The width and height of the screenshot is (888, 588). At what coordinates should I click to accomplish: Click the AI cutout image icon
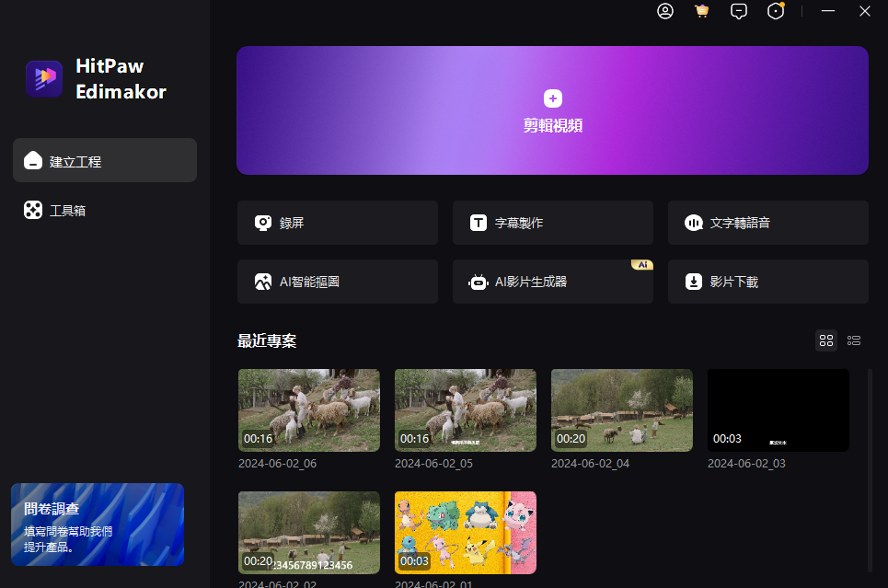click(263, 282)
